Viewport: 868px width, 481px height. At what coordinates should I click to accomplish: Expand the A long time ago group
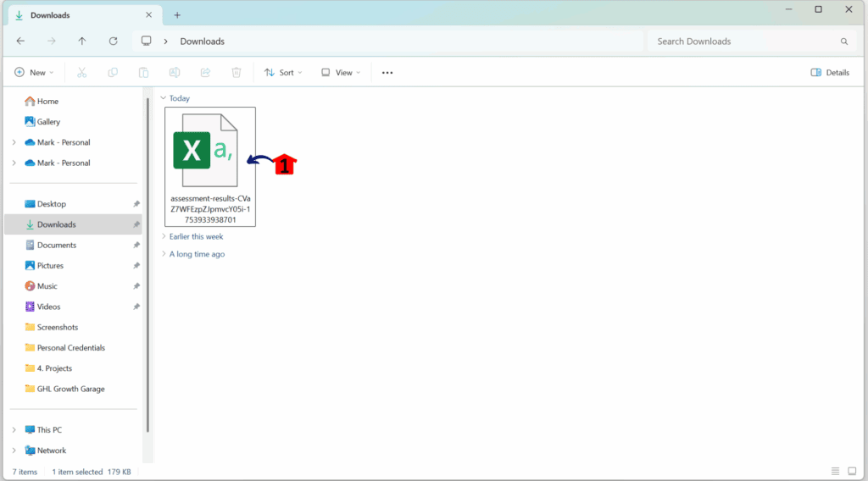coord(164,254)
